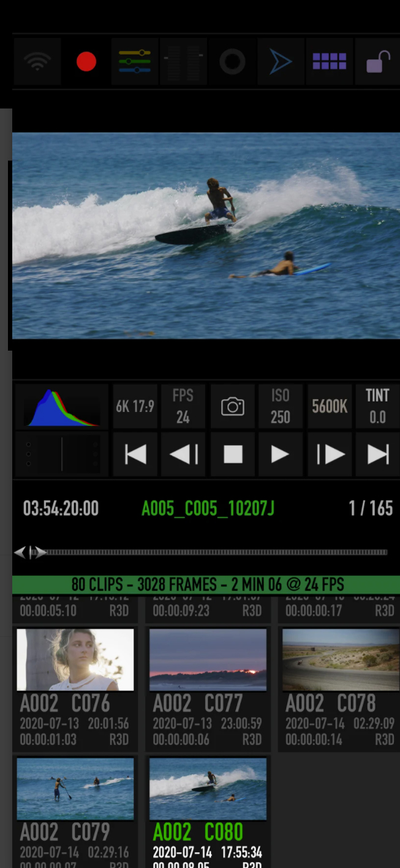Viewport: 400px width, 868px height.
Task: Toggle the purple unlock padlock
Action: pos(378,62)
